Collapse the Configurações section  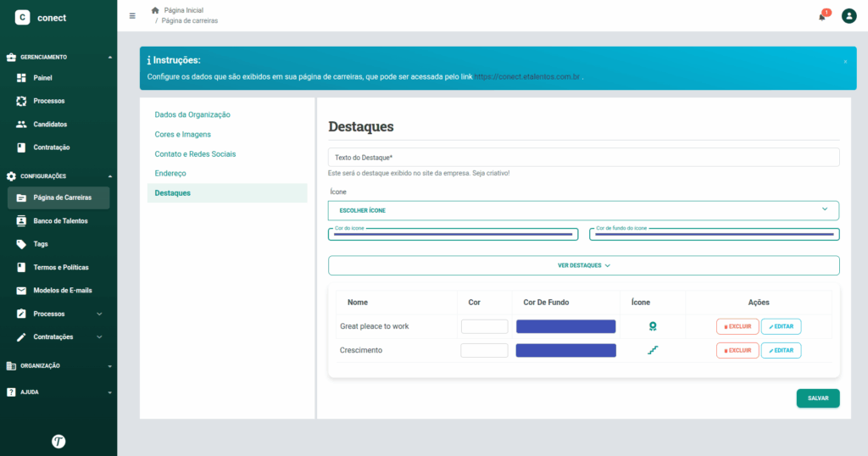pyautogui.click(x=109, y=176)
